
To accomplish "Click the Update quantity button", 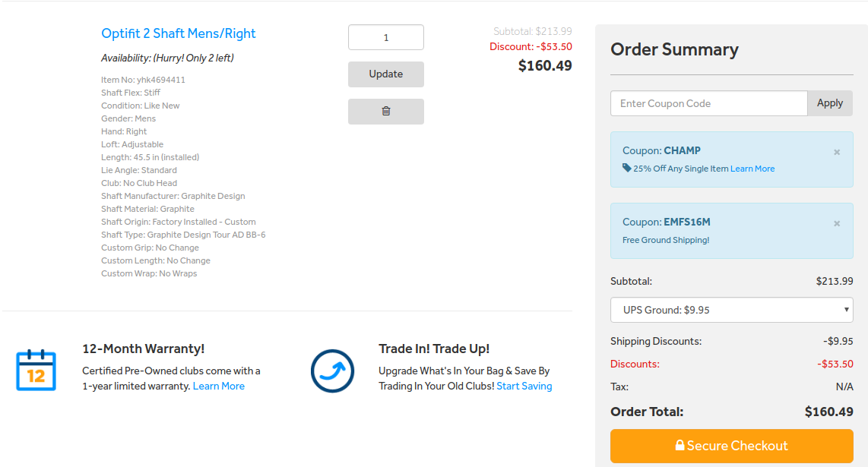I will 386,74.
